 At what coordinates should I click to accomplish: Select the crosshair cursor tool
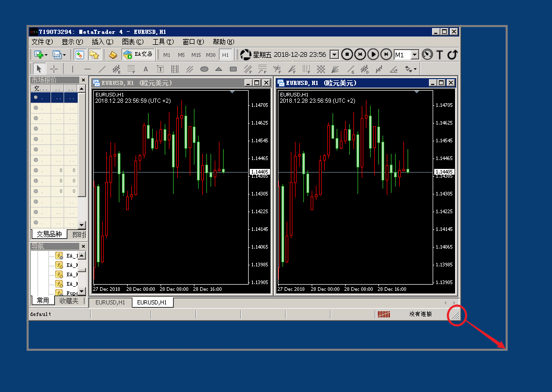point(53,69)
